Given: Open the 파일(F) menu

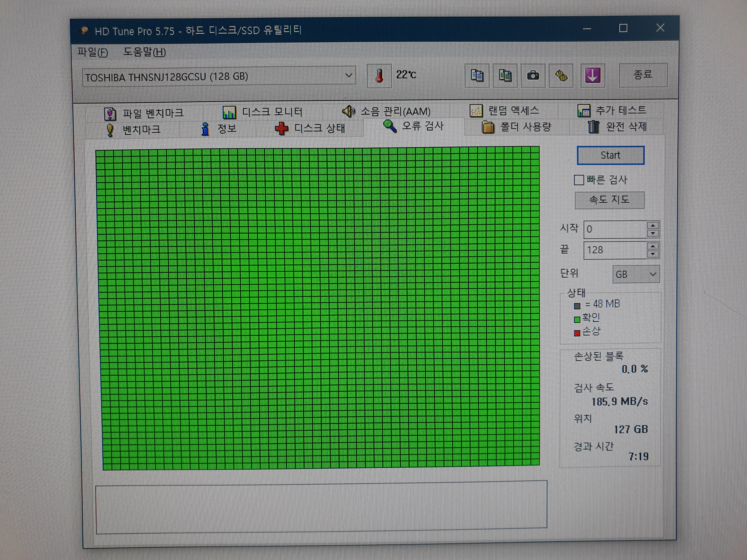Looking at the screenshot, I should [92, 52].
